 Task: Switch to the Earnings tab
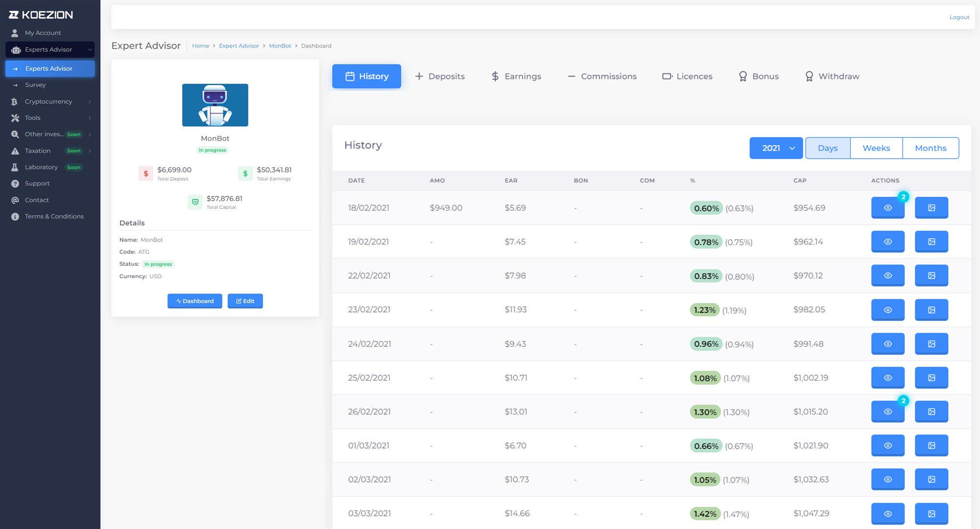point(516,76)
